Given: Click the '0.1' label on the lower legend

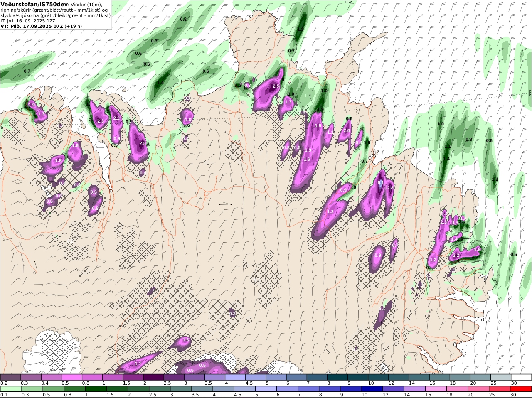Looking at the screenshot, I should point(4,395).
